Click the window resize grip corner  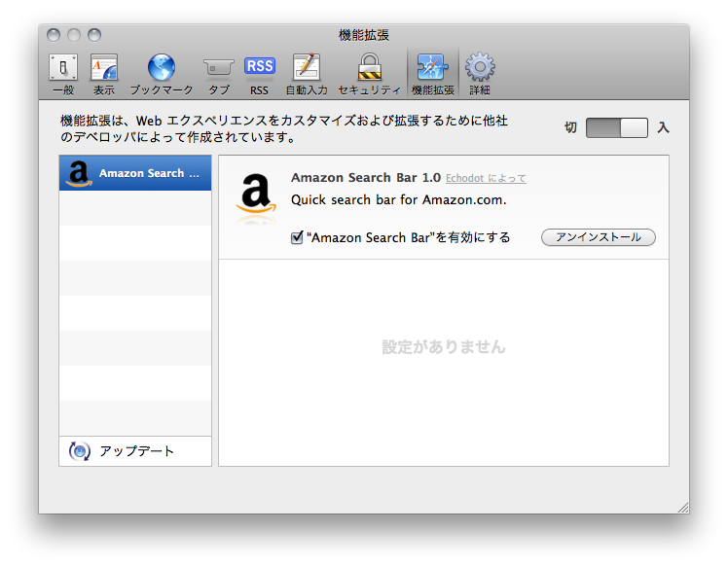coord(683,508)
